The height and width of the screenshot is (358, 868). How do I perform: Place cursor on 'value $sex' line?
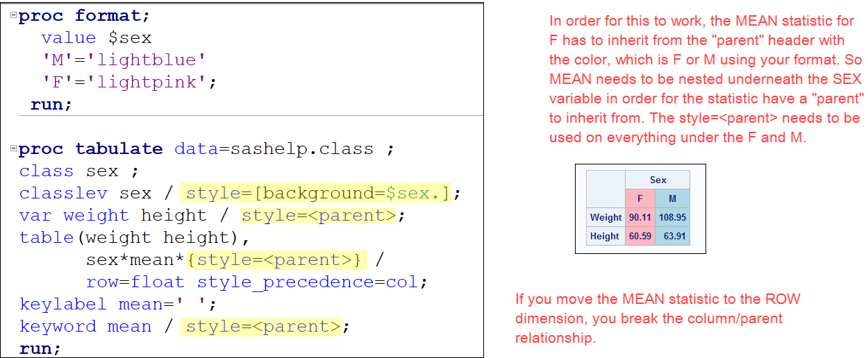click(x=96, y=37)
